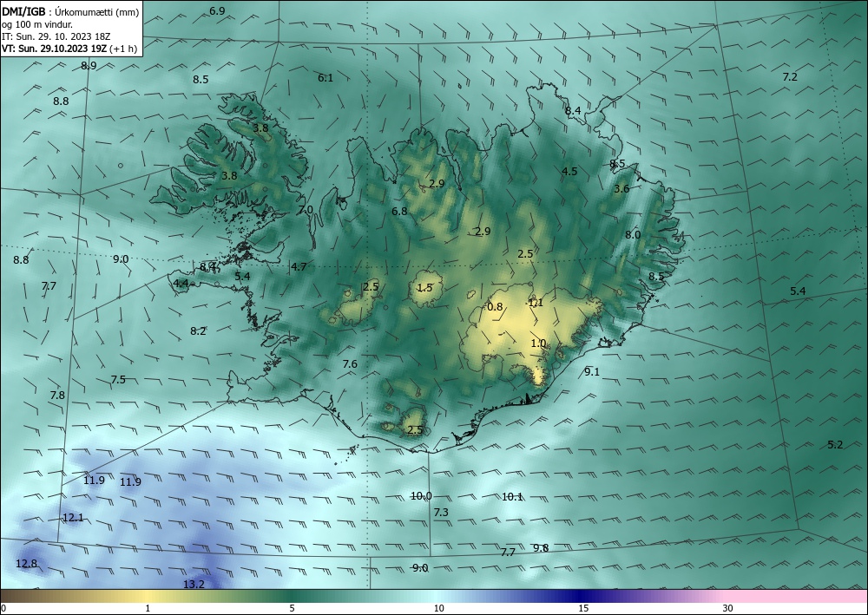This screenshot has width=868, height=615.
Task: Click the map value 4.4
Action: point(181,284)
